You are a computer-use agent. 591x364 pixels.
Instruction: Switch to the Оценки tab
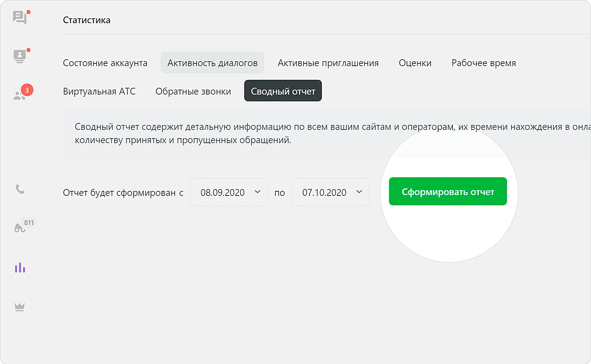coord(415,62)
